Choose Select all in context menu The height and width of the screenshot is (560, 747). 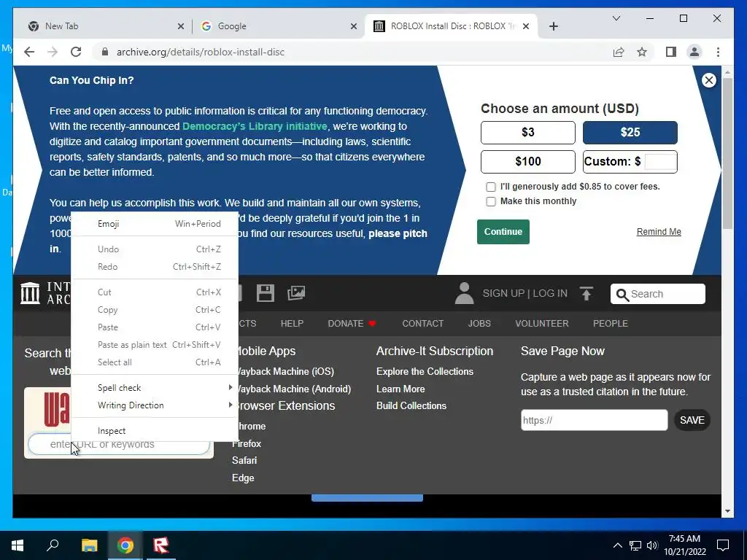155,362
